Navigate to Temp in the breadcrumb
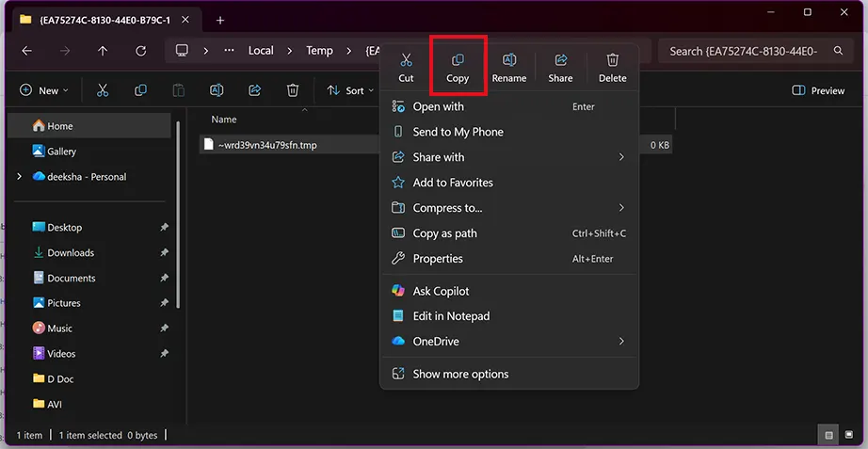 [319, 51]
